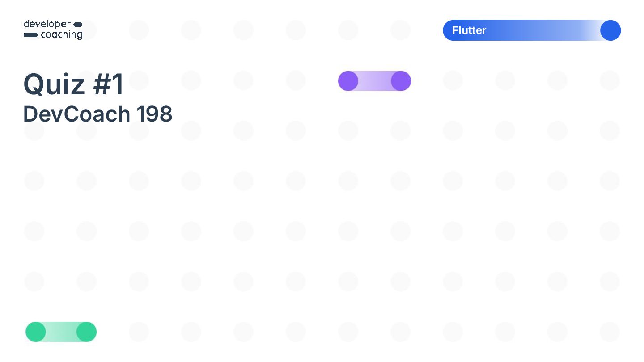
Task: Click dark pill before 'coaching' logo word
Action: 30,35
